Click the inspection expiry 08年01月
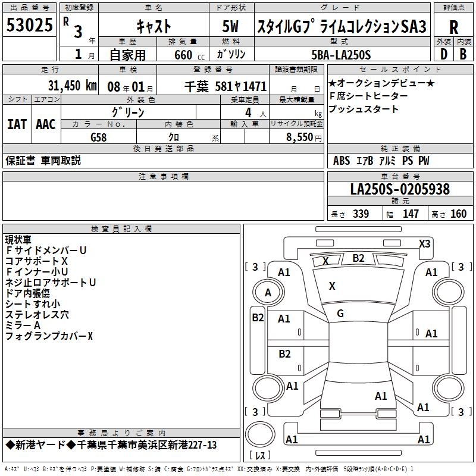The height and width of the screenshot is (476, 476). [130, 87]
